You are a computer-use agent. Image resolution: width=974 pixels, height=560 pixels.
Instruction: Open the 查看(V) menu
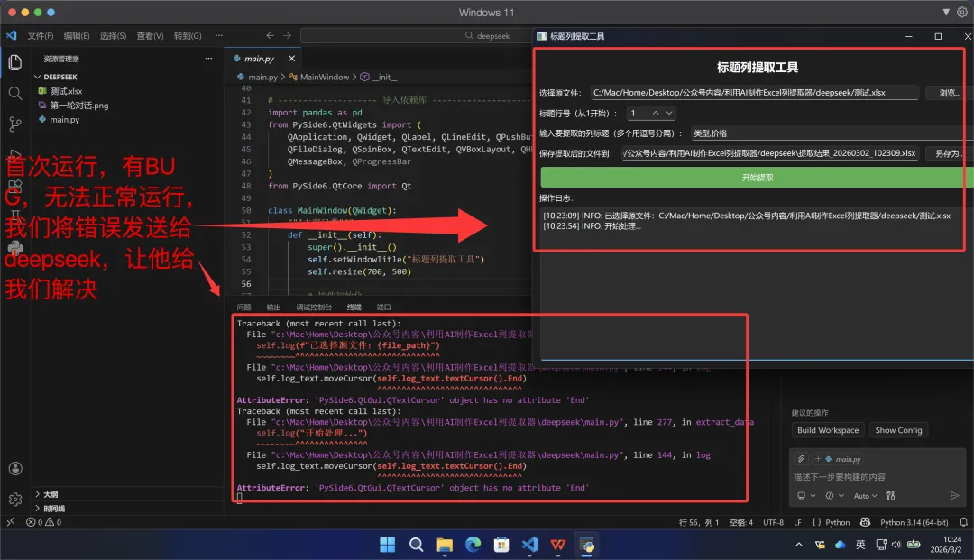pyautogui.click(x=150, y=35)
